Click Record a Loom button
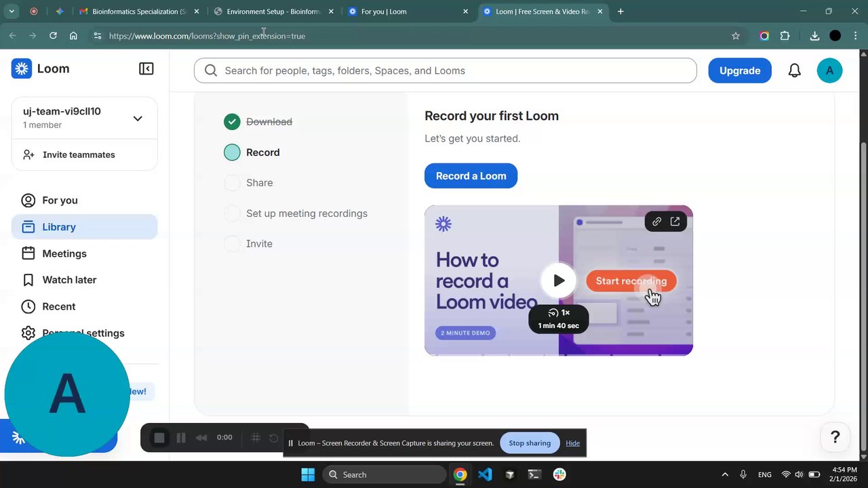 pos(471,176)
